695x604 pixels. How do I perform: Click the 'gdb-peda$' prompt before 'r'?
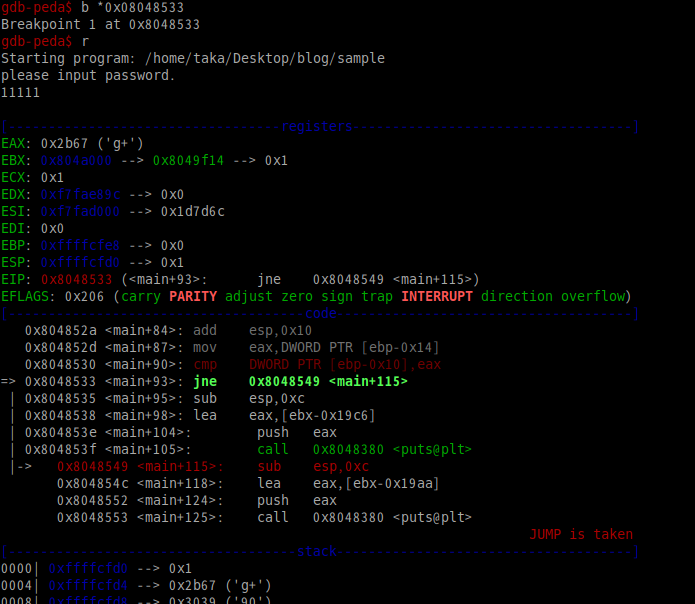tap(36, 42)
